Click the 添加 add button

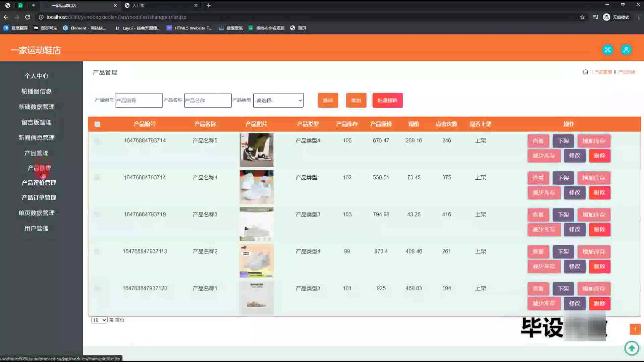point(356,101)
